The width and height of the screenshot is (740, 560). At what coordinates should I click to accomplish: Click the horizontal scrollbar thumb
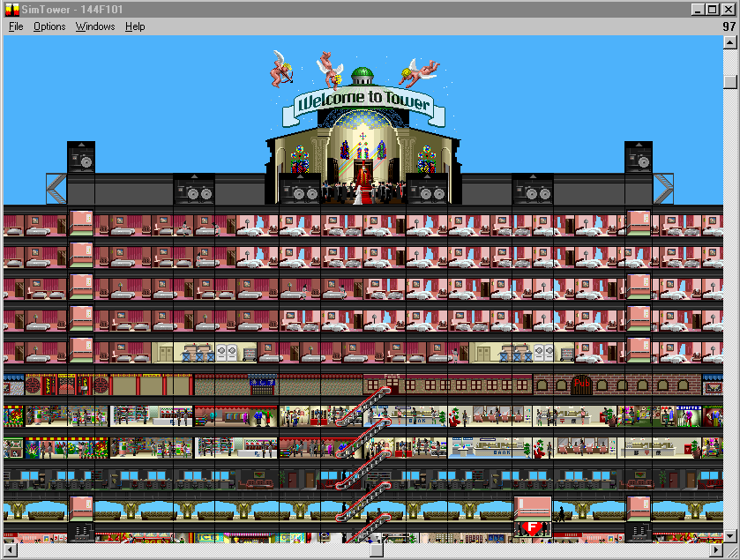376,550
